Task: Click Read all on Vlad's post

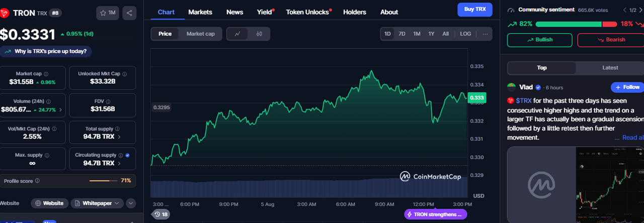Action: click(x=633, y=137)
